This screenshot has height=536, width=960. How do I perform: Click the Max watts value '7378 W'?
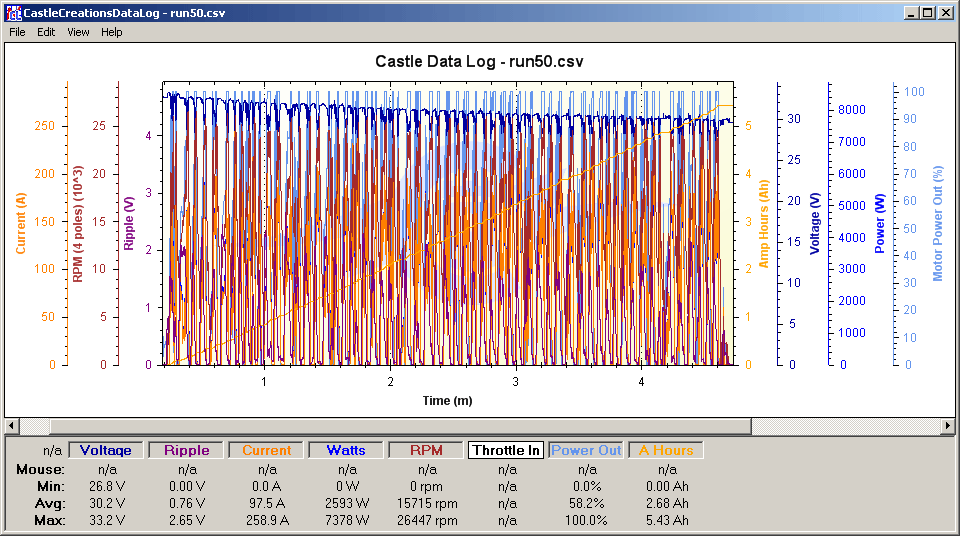[347, 520]
